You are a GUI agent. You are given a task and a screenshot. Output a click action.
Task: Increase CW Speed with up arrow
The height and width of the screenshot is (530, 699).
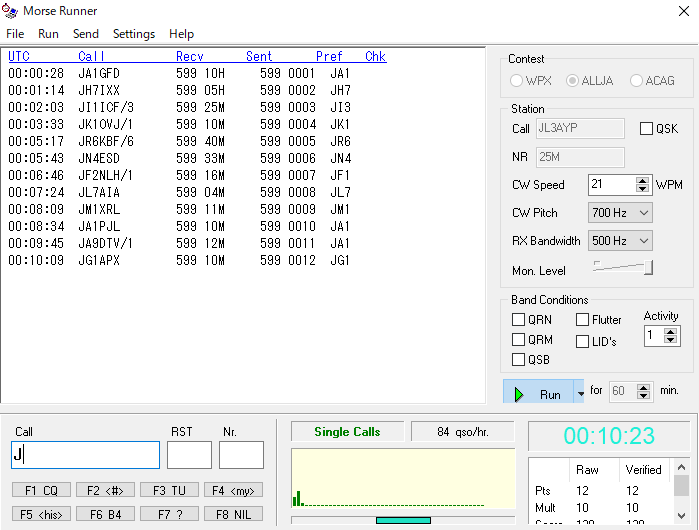(x=642, y=181)
